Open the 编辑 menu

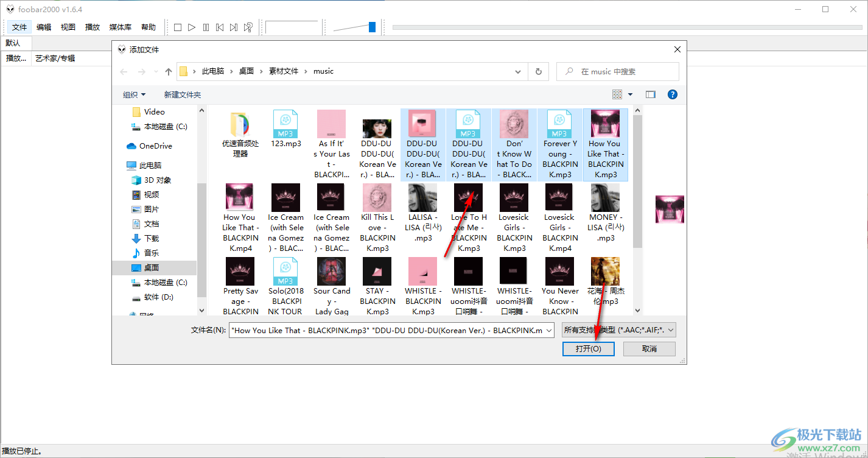coord(44,27)
